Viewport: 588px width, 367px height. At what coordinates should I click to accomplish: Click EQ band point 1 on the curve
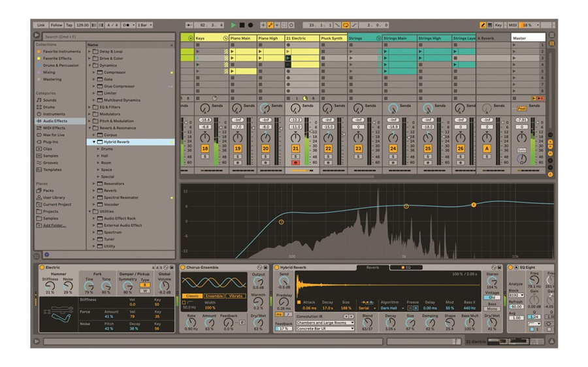[x=282, y=222]
